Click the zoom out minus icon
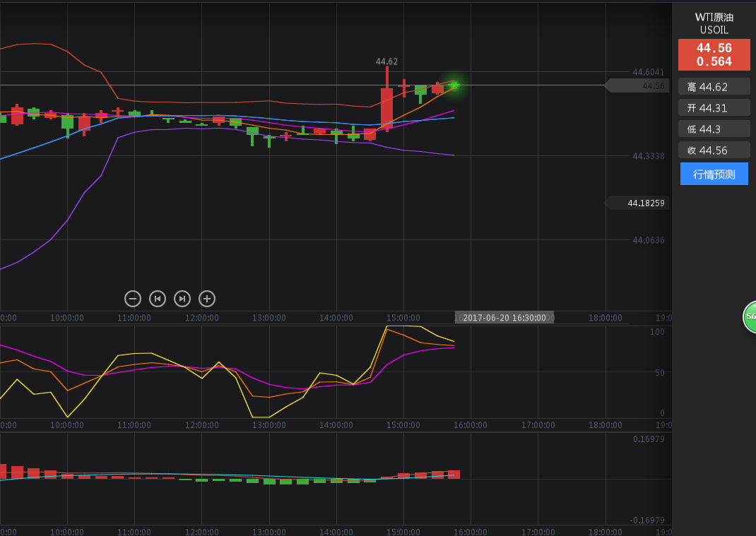Viewport: 756px width, 536px height. [x=133, y=299]
